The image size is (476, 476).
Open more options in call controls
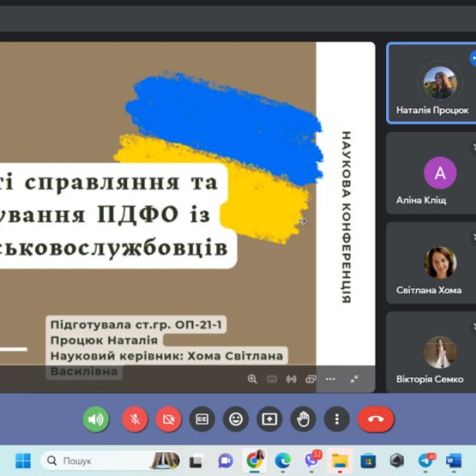coord(337,420)
